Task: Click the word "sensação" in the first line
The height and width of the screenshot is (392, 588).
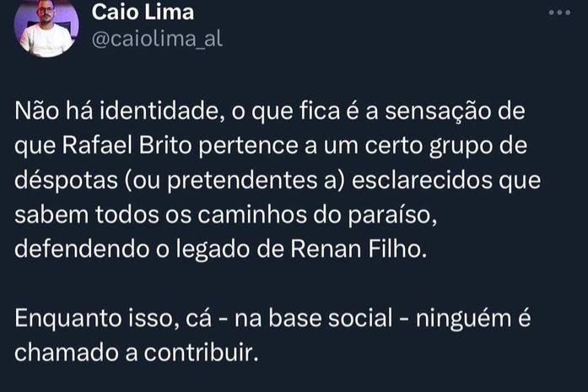Action: tap(438, 111)
